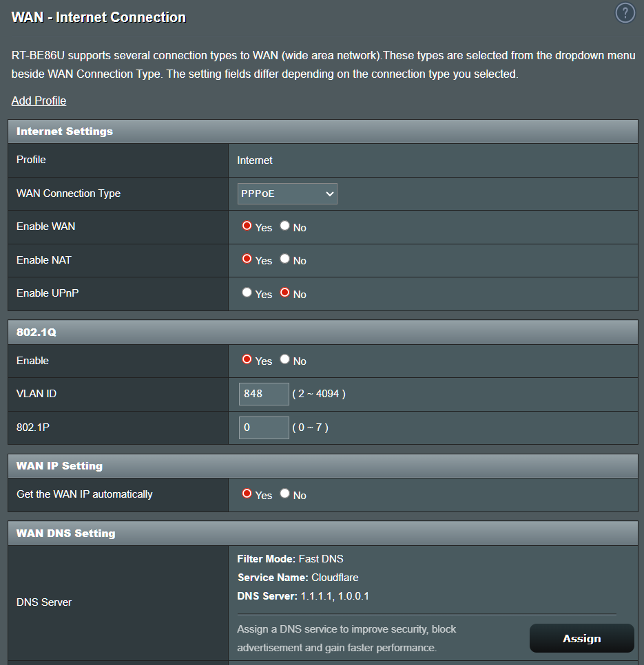Click the WAN DNS Setting header
Image resolution: width=644 pixels, height=665 pixels.
pyautogui.click(x=65, y=533)
